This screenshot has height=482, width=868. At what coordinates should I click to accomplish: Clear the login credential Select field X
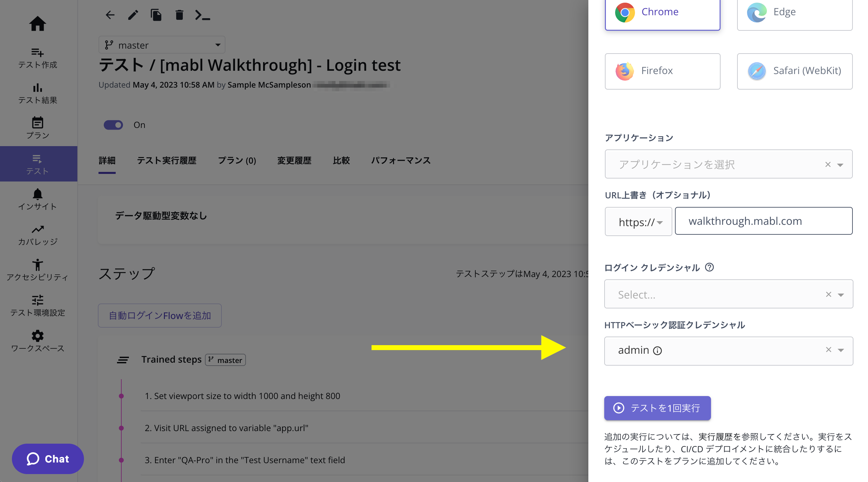(x=829, y=294)
